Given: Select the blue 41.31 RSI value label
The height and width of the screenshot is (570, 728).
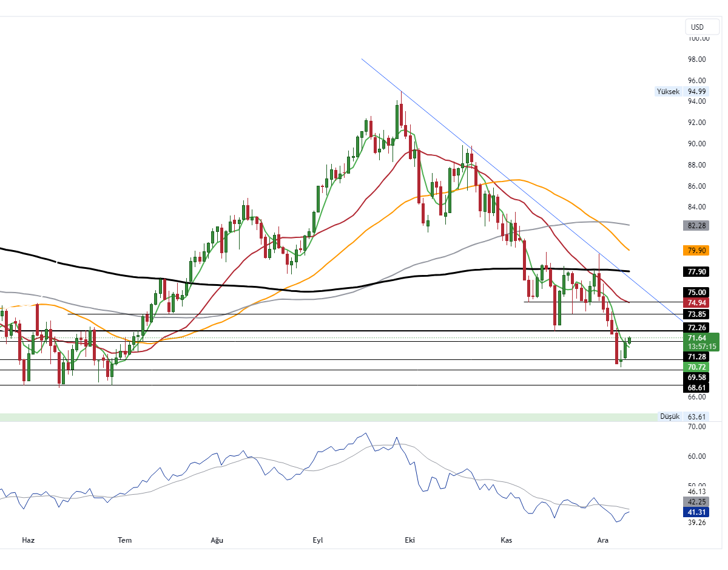Looking at the screenshot, I should pyautogui.click(x=695, y=512).
